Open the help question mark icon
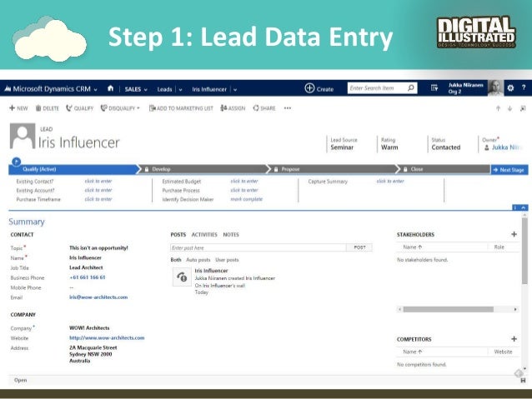Screen dimensions: 532x399 [x=524, y=87]
